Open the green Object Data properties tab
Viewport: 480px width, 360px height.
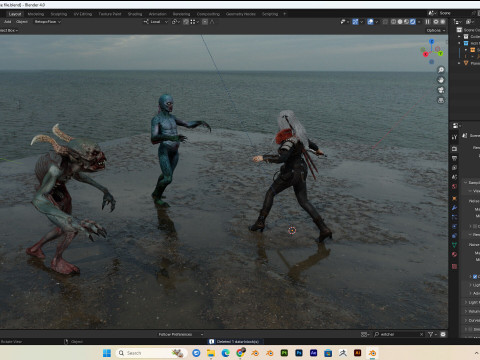click(454, 245)
